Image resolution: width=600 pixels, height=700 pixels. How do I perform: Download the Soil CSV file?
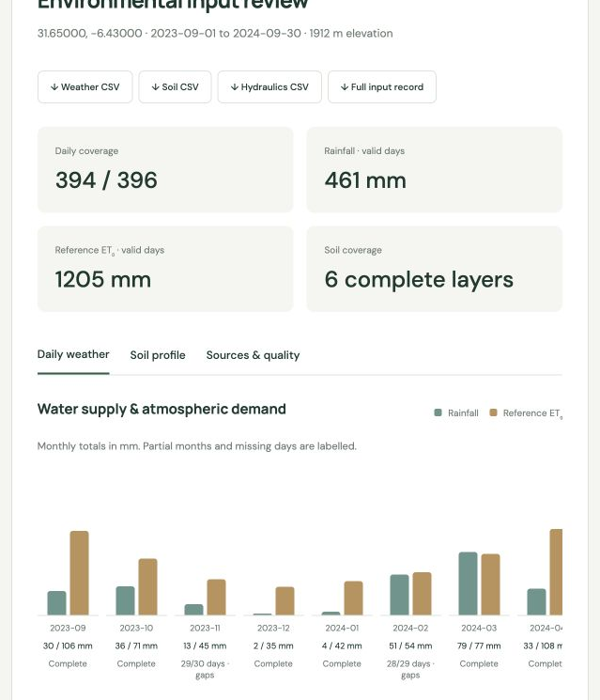coord(175,87)
